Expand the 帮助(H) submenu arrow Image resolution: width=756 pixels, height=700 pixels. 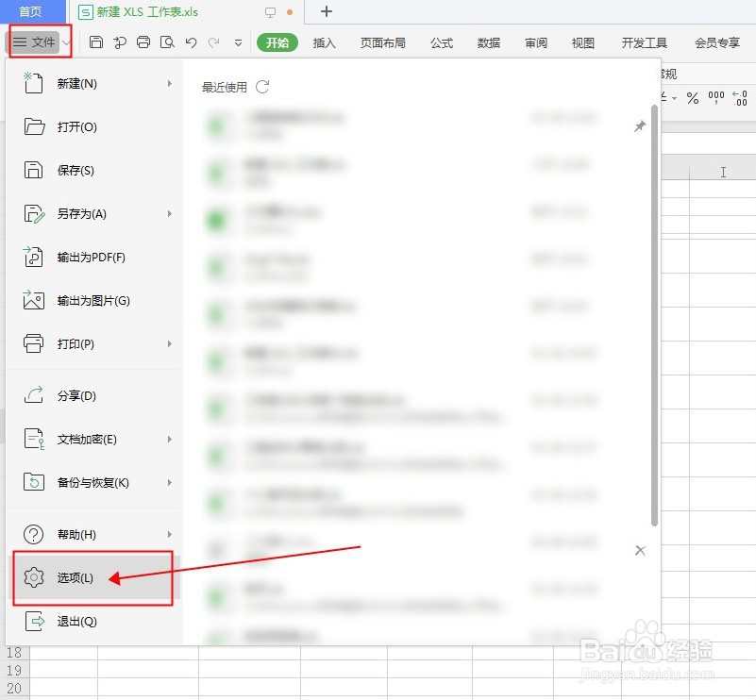pos(169,535)
